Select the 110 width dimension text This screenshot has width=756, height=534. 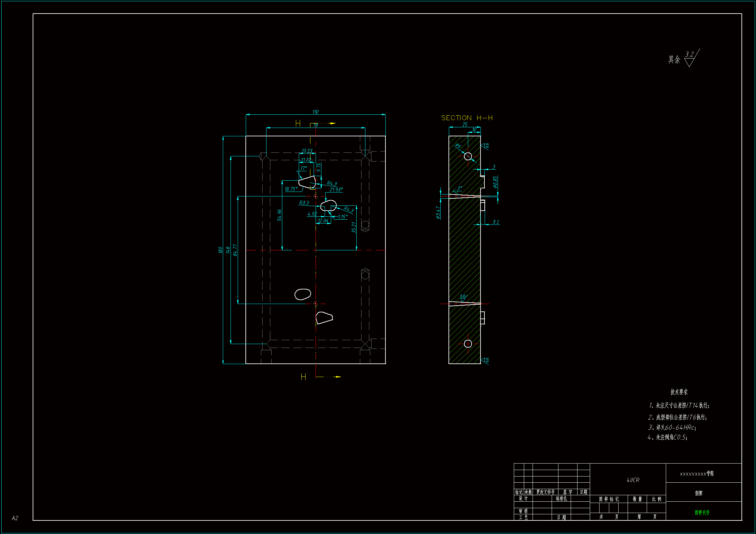pos(315,112)
